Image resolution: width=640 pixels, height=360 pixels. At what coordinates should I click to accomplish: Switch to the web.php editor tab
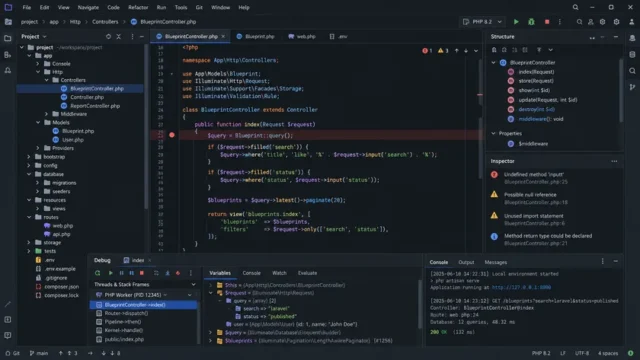coord(302,36)
